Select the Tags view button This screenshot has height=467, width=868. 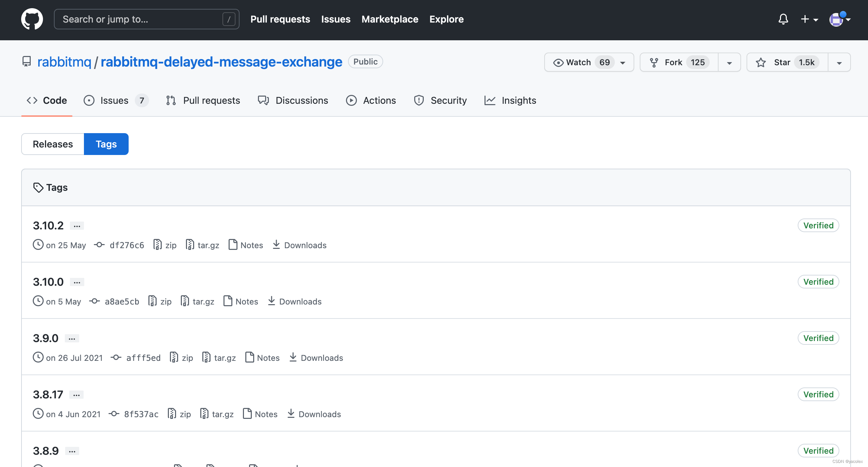106,144
